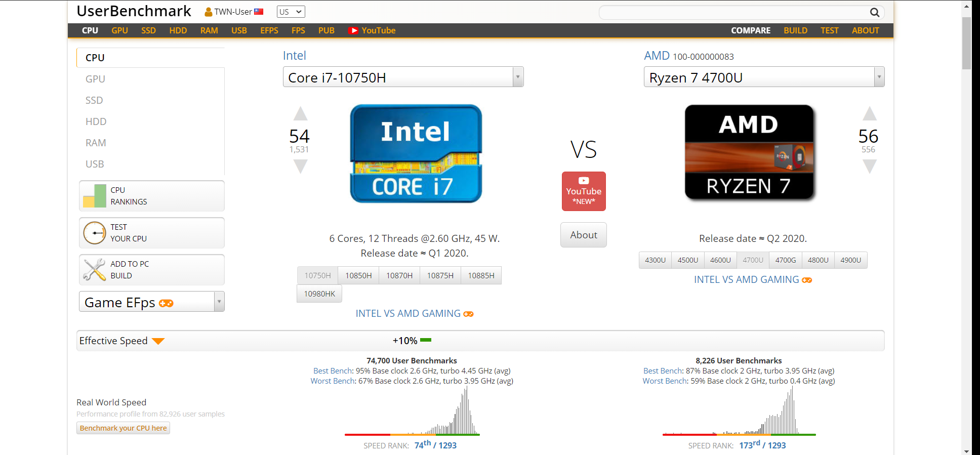This screenshot has width=980, height=455.
Task: Switch AMD model to 4800U
Action: tap(818, 260)
